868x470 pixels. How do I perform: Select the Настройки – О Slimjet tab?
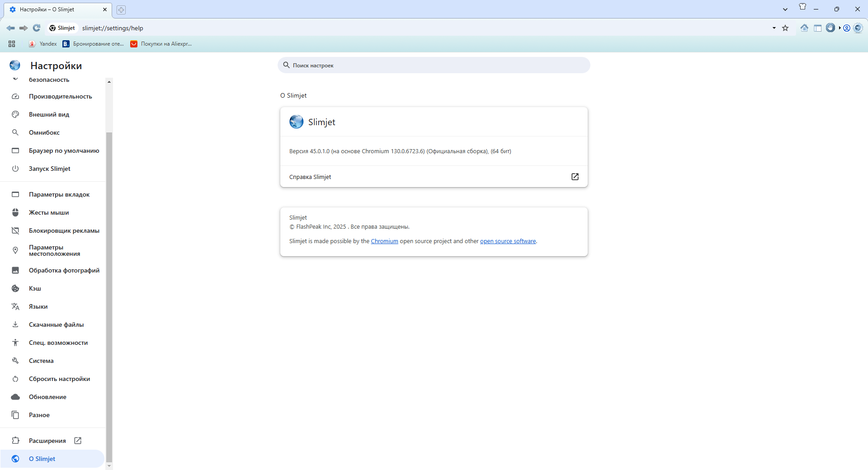[x=57, y=9]
